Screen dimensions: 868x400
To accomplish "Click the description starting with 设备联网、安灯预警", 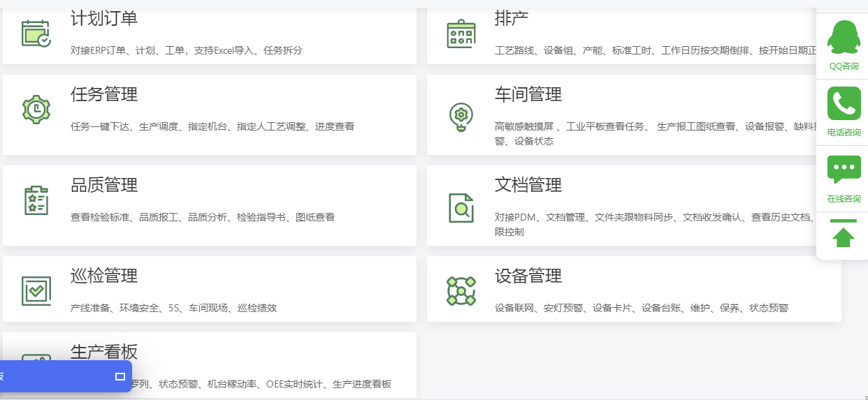I will 642,308.
